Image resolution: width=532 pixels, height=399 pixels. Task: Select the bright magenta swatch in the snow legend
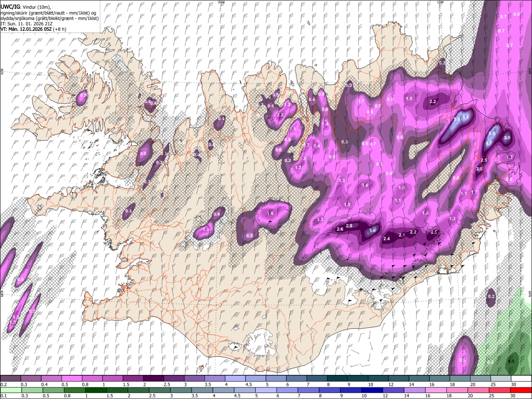71,378
